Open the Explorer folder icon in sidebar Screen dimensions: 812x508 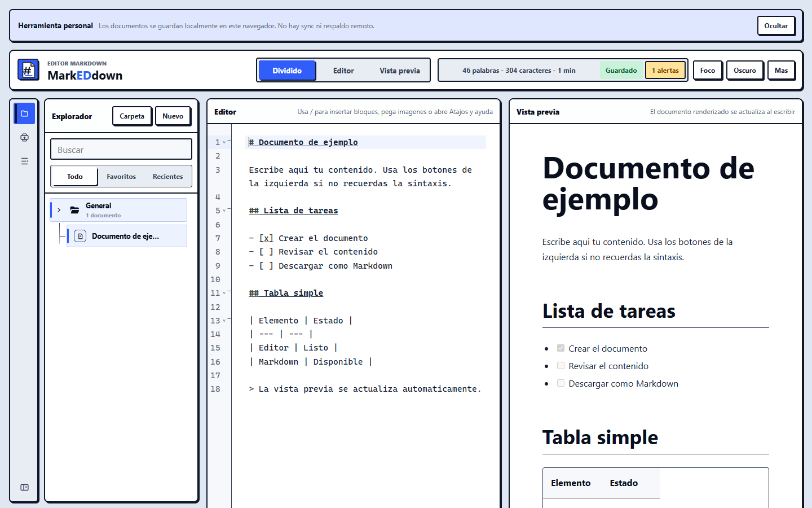pos(24,113)
